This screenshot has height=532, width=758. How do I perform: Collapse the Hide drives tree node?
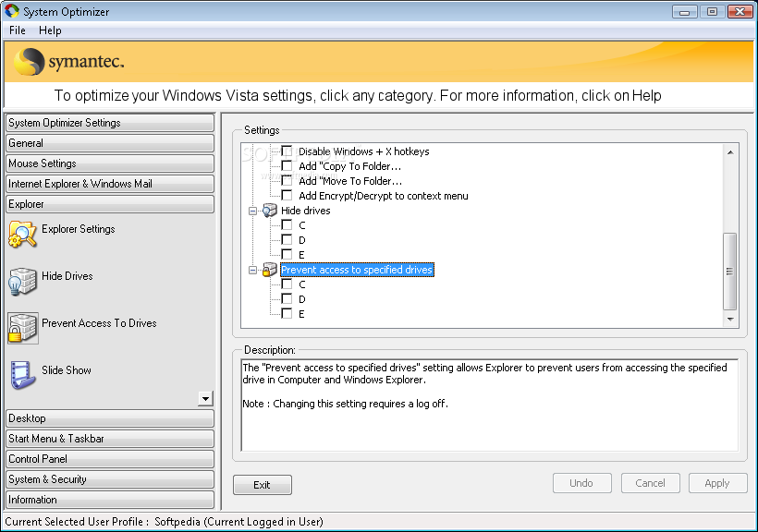click(252, 211)
